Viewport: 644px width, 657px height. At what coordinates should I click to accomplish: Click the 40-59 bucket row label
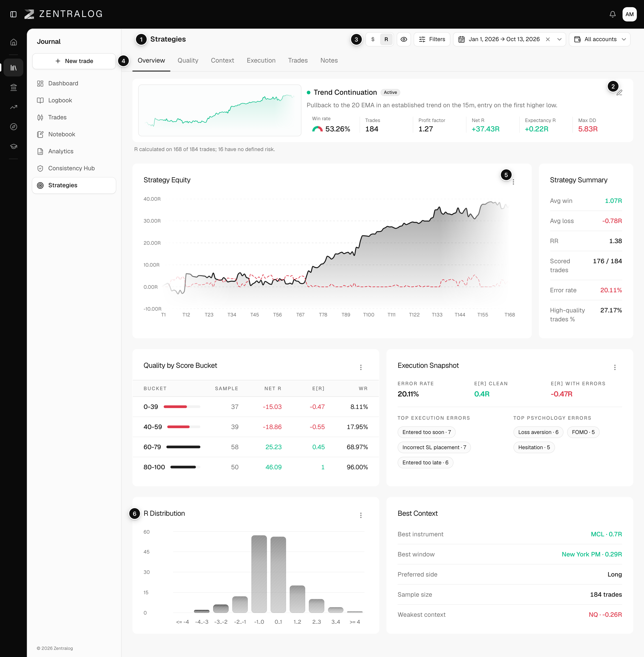click(153, 427)
